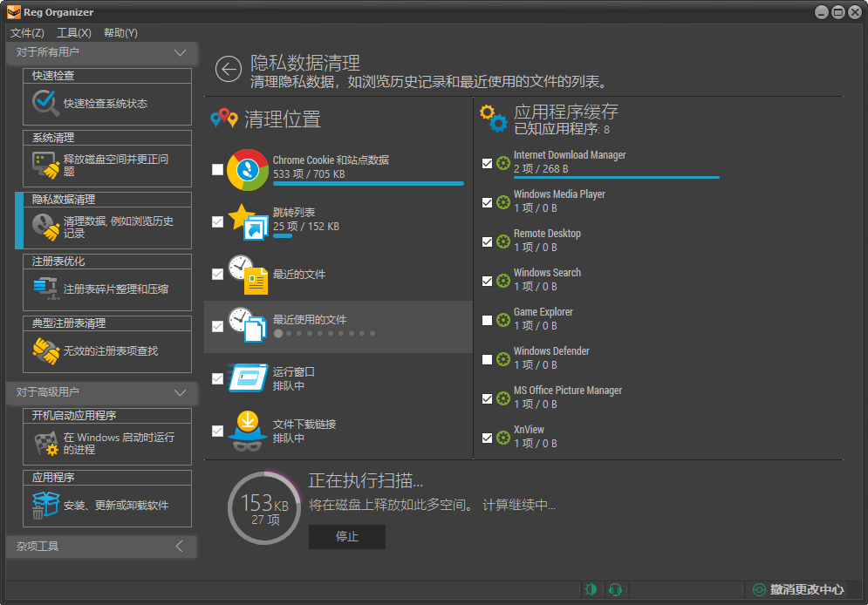This screenshot has height=605, width=868.
Task: Click the Remote Desktop gear icon
Action: tap(503, 241)
